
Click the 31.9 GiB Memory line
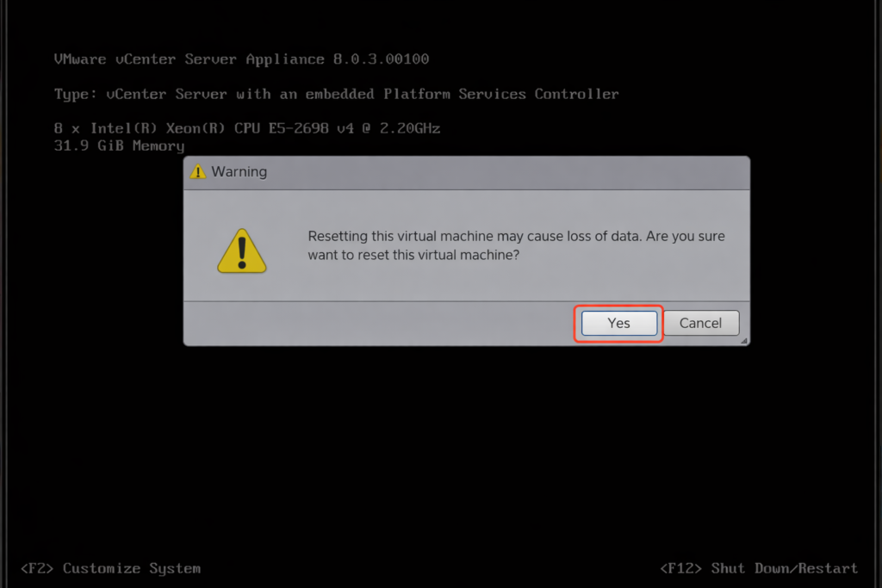(119, 145)
